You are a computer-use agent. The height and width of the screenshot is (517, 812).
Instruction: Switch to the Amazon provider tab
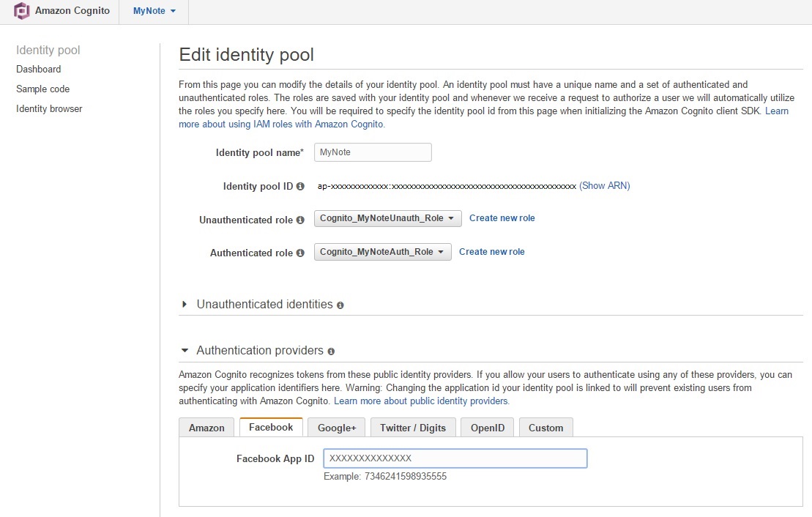coord(206,428)
